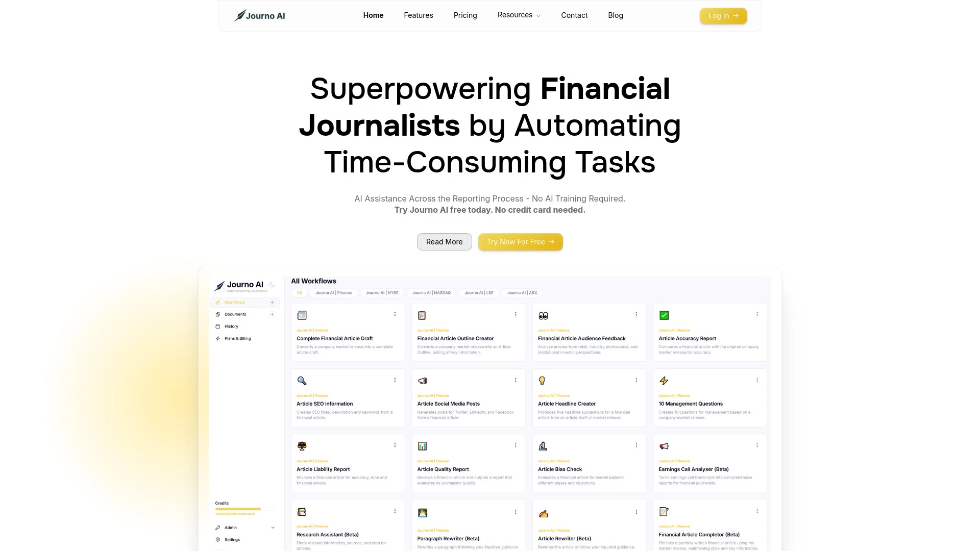This screenshot has height=551, width=980.
Task: Click the Article SEO Information magnifier icon
Action: coord(302,380)
